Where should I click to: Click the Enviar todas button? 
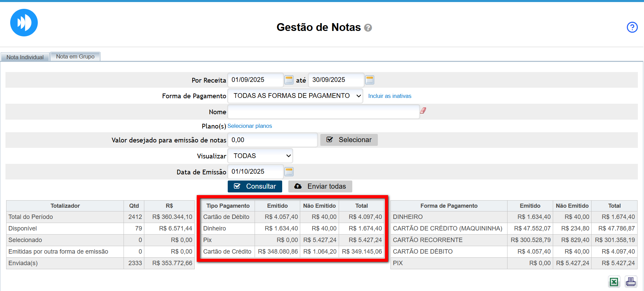[x=320, y=186]
